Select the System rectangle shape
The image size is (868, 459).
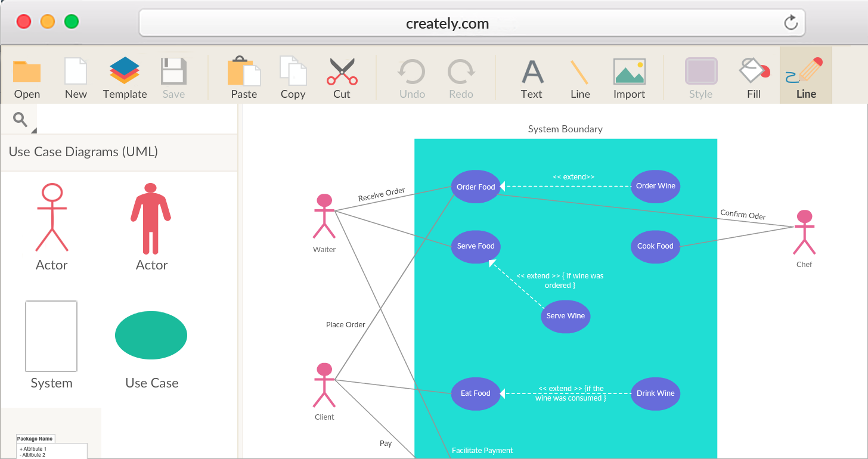click(x=51, y=336)
